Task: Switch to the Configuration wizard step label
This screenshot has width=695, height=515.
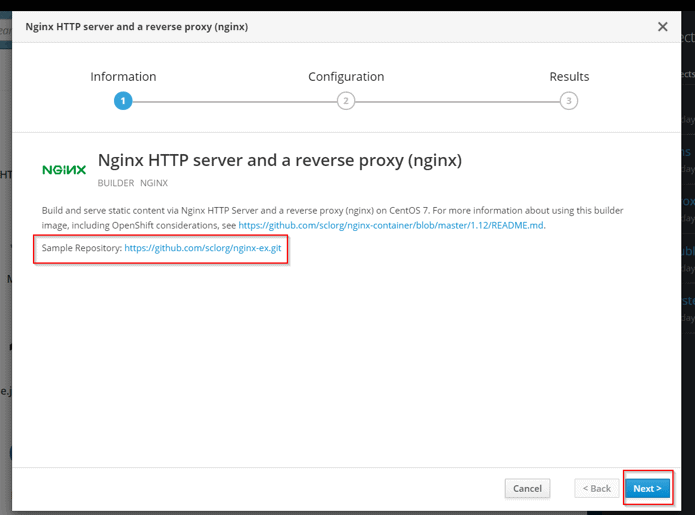Action: [346, 77]
